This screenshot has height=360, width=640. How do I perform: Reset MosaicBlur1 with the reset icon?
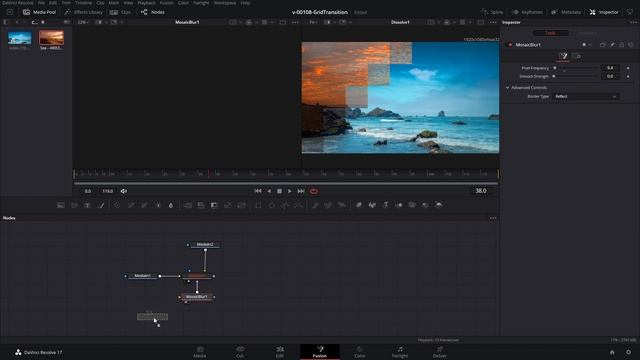631,44
